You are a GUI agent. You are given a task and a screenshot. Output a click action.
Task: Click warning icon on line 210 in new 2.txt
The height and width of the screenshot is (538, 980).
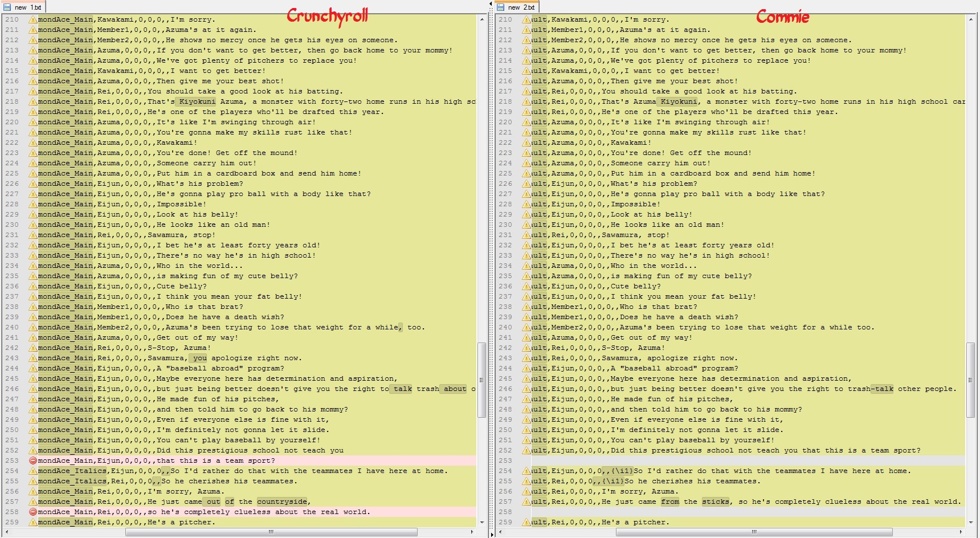(526, 19)
